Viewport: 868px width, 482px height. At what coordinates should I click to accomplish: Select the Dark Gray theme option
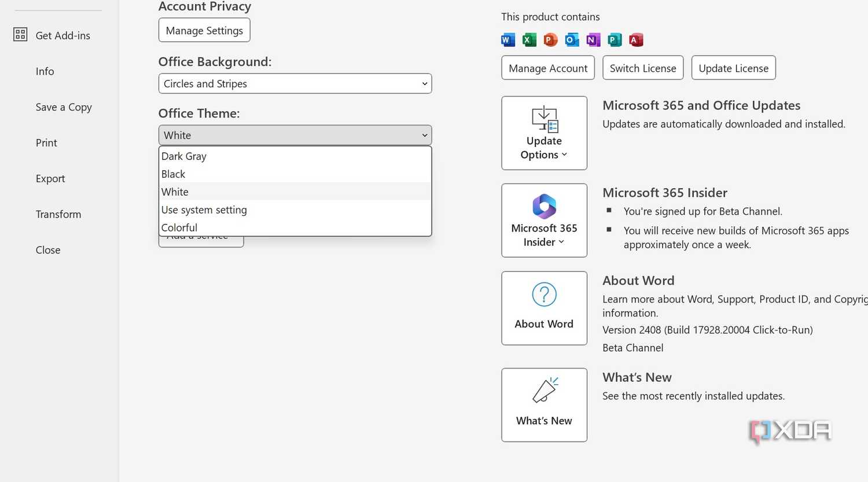click(x=295, y=156)
